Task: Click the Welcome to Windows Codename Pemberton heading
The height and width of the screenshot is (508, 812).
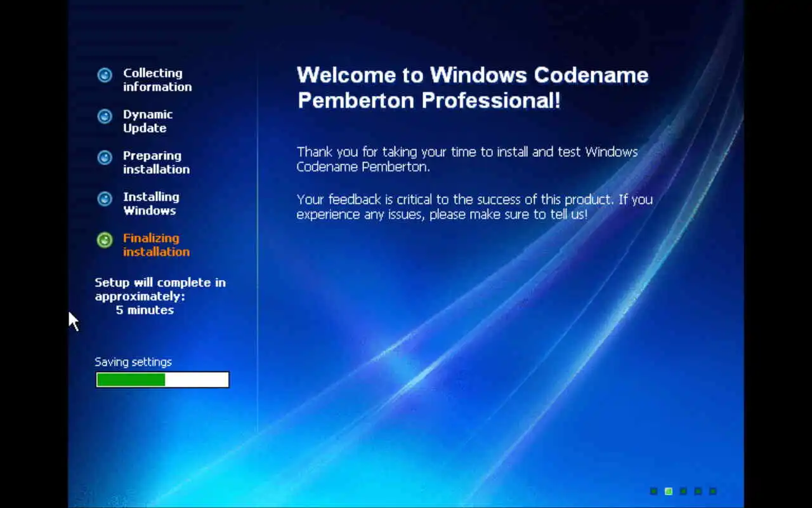Action: pyautogui.click(x=473, y=87)
